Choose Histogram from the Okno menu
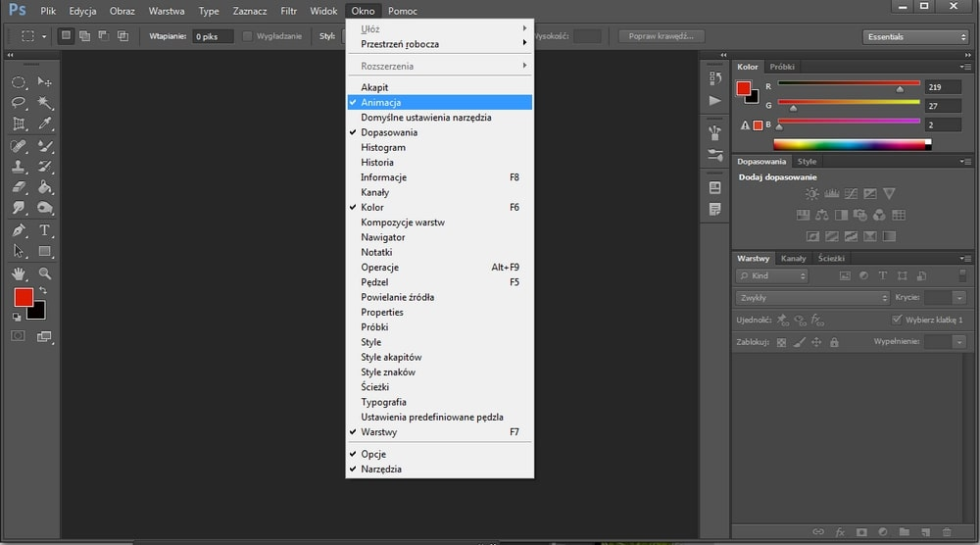 click(439, 147)
